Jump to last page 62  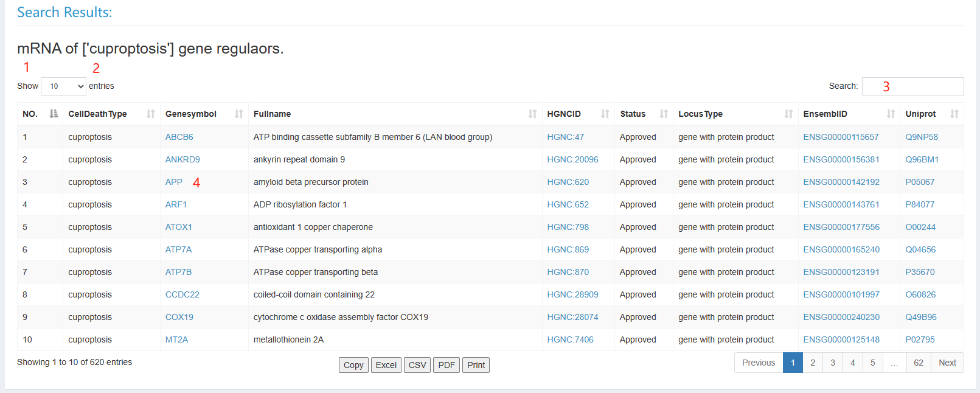[919, 363]
